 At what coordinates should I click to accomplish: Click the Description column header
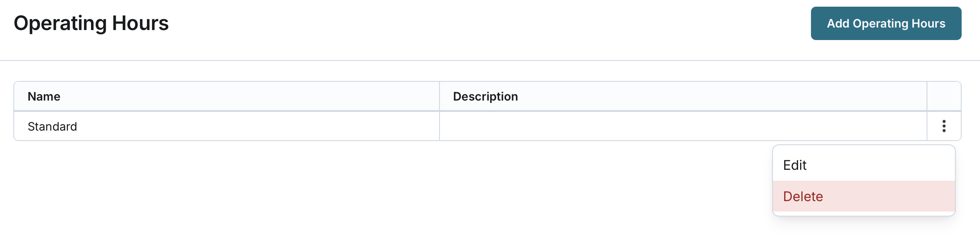[x=485, y=96]
